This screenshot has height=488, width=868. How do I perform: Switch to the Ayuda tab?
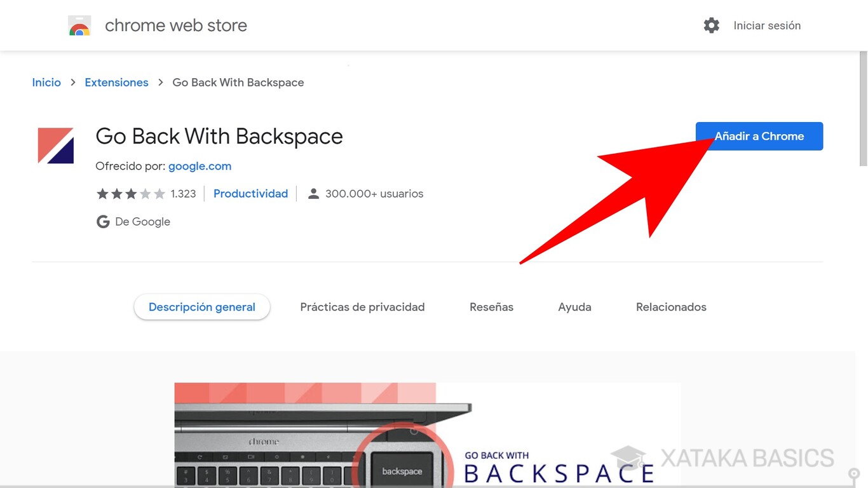coord(574,307)
